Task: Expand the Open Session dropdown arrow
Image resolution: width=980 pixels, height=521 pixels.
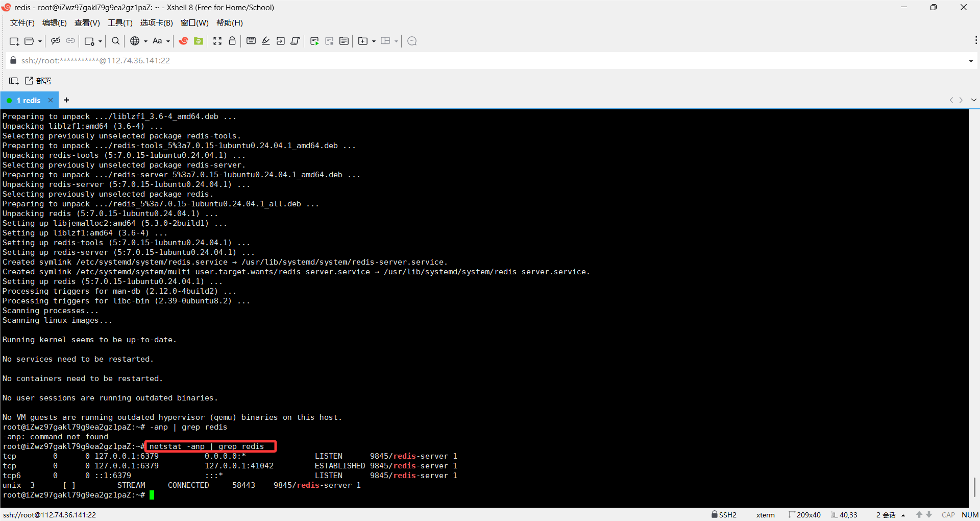Action: coord(40,41)
